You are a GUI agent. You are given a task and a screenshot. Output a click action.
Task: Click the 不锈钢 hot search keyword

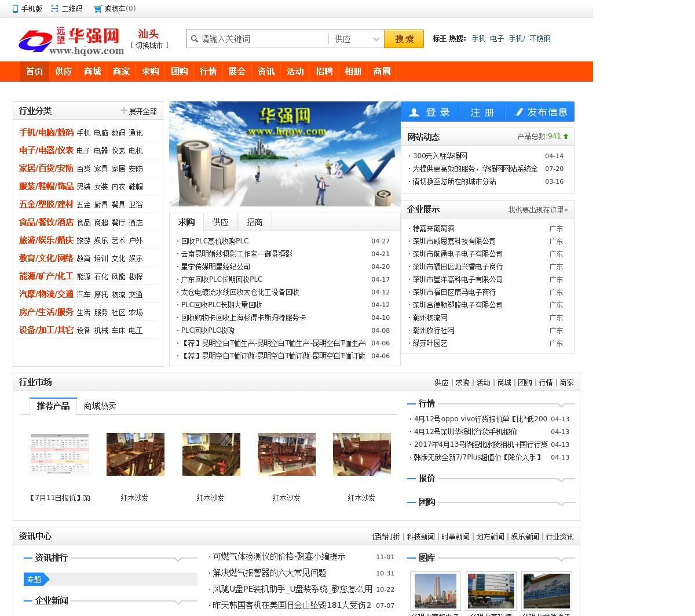[x=540, y=39]
